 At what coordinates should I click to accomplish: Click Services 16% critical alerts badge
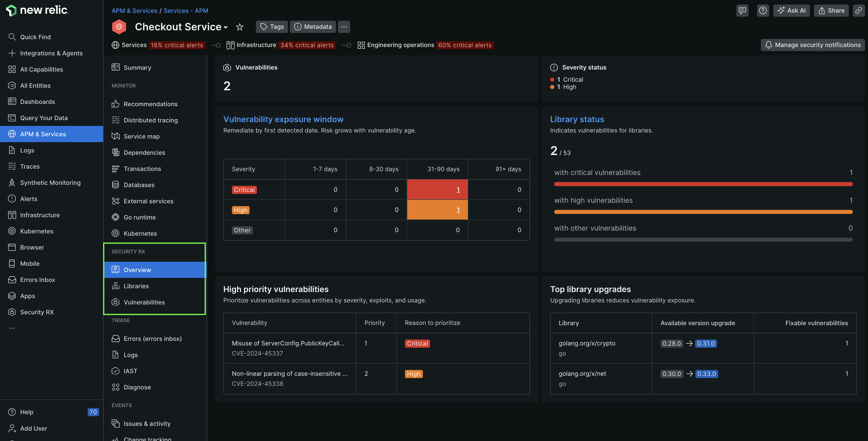177,45
